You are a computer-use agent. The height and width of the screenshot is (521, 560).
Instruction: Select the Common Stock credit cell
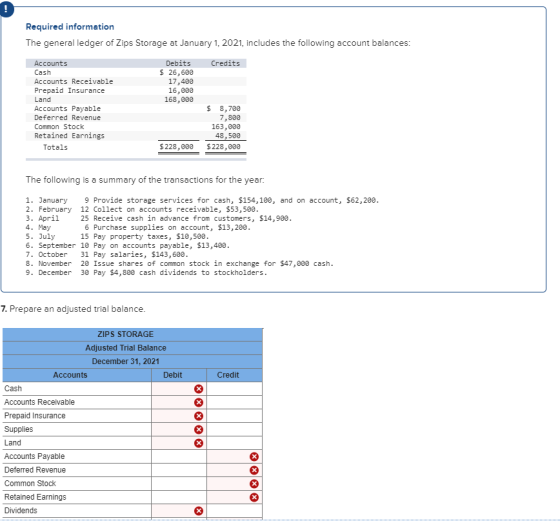click(x=234, y=484)
